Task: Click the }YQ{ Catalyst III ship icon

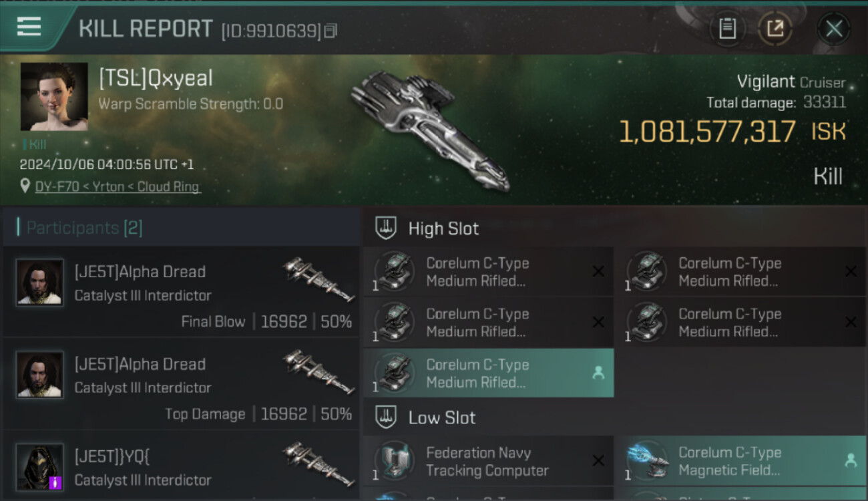Action: (319, 465)
